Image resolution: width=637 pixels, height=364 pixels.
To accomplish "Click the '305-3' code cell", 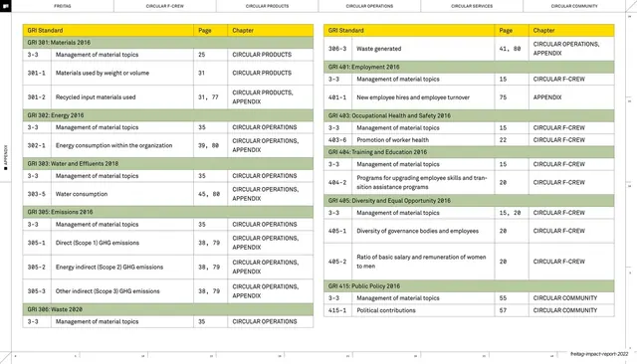I will pos(37,291).
